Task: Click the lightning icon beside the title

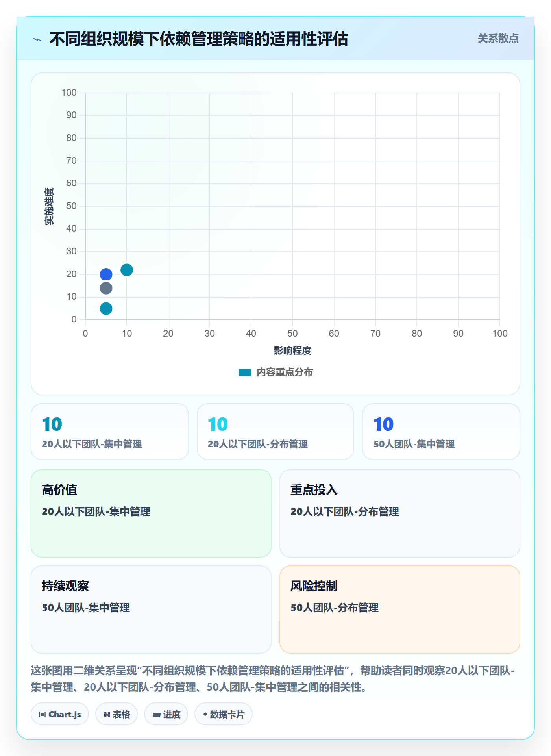Action: (x=37, y=39)
